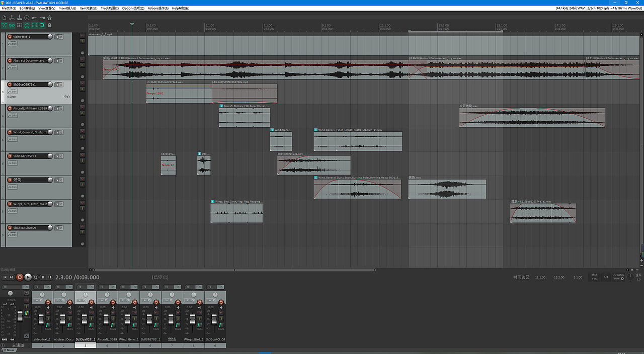
Task: Click pan knob on mixer channel 8
Action: click(194, 295)
